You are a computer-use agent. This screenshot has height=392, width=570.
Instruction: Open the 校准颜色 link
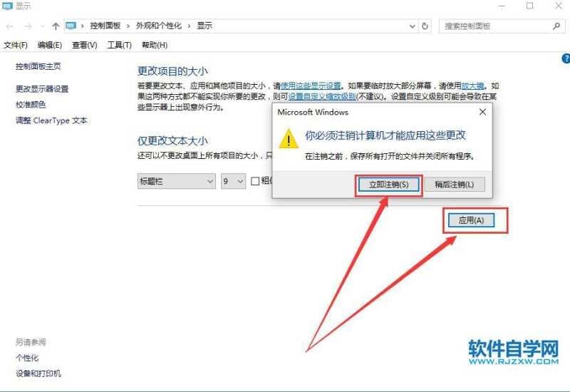coord(31,105)
